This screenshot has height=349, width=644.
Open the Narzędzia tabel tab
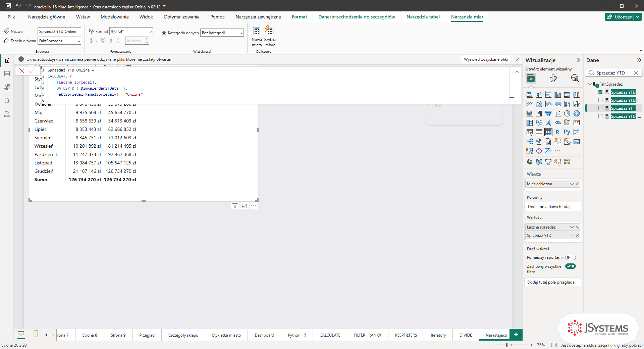click(x=423, y=17)
